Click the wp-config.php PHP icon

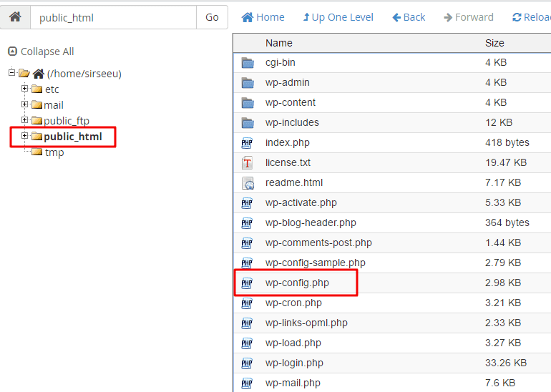[247, 283]
